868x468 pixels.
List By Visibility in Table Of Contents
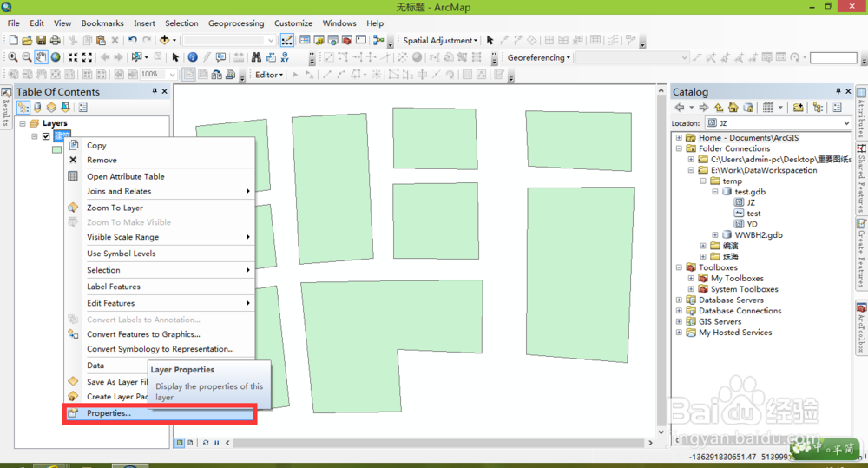tap(51, 108)
